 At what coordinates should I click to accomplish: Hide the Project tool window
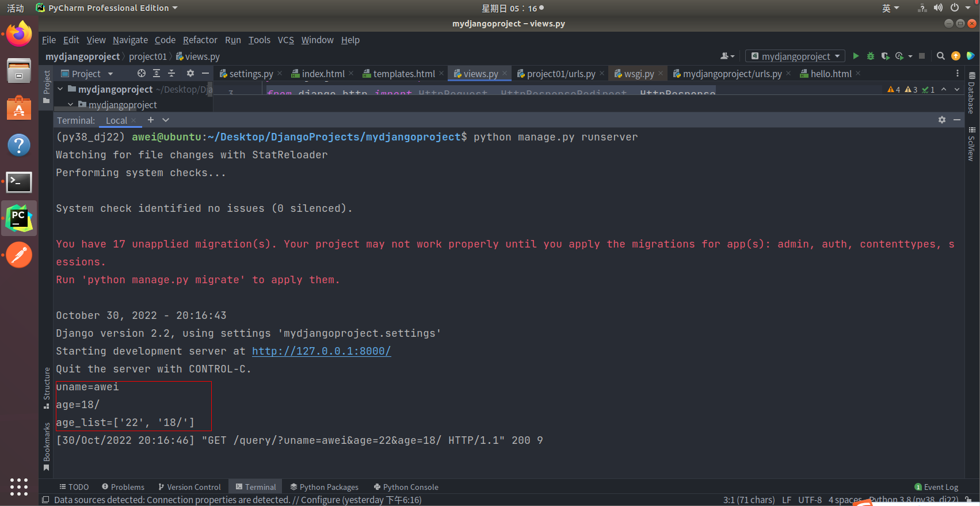point(205,73)
